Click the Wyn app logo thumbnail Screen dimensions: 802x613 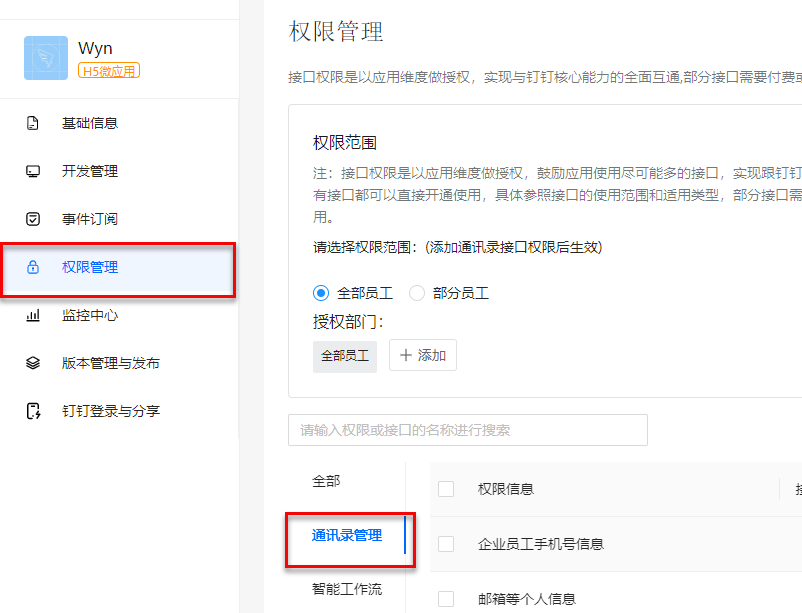46,58
